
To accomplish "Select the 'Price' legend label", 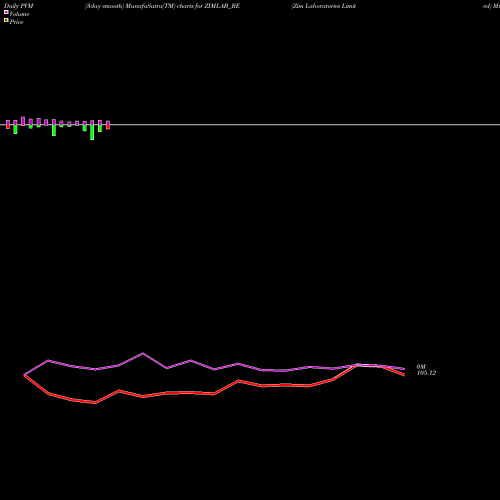I will pyautogui.click(x=16, y=22).
